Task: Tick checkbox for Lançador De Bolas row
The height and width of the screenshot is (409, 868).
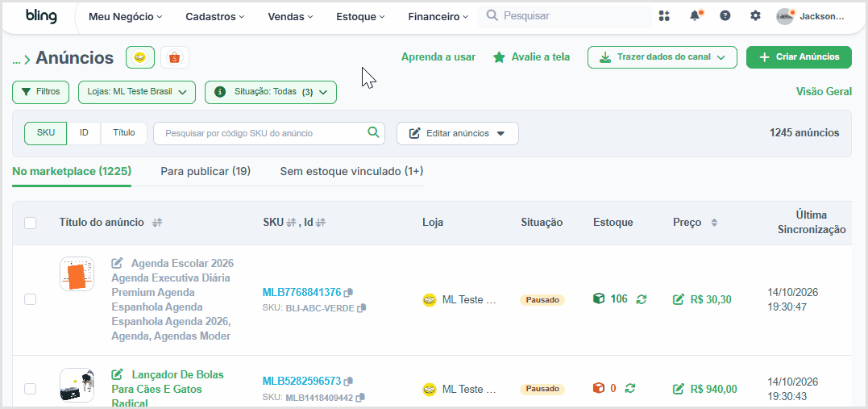Action: click(x=31, y=389)
